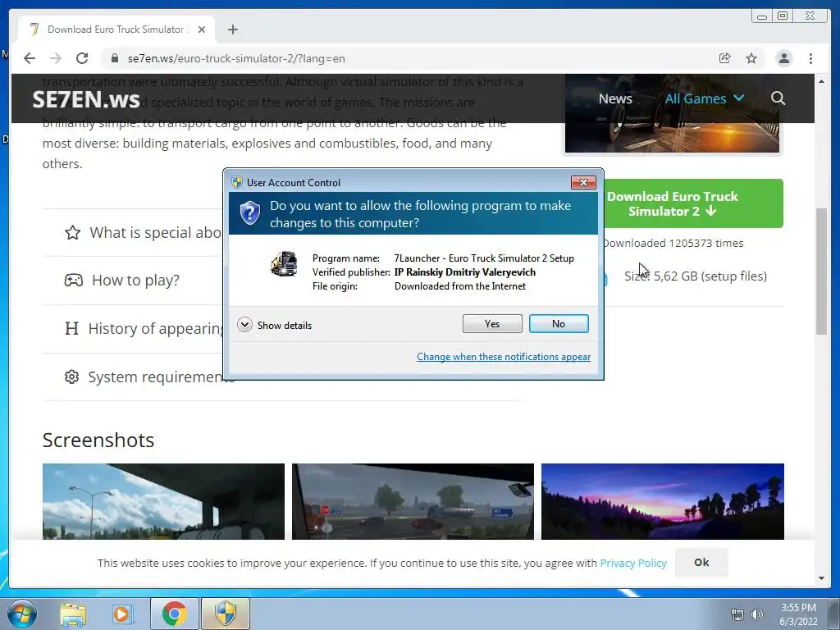Viewport: 840px width, 630px height.
Task: Click the SE7EN.ws site logo
Action: 85,99
